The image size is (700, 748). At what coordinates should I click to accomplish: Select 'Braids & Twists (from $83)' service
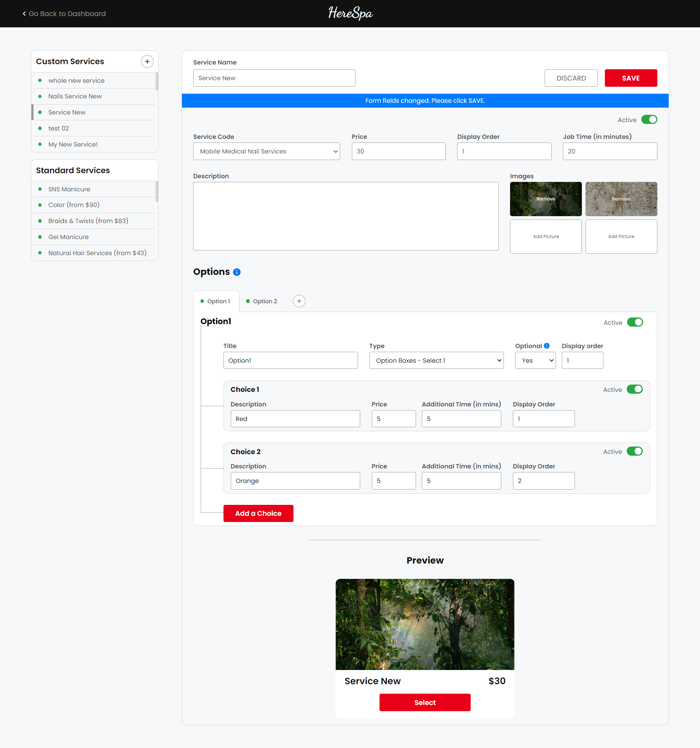coord(94,221)
